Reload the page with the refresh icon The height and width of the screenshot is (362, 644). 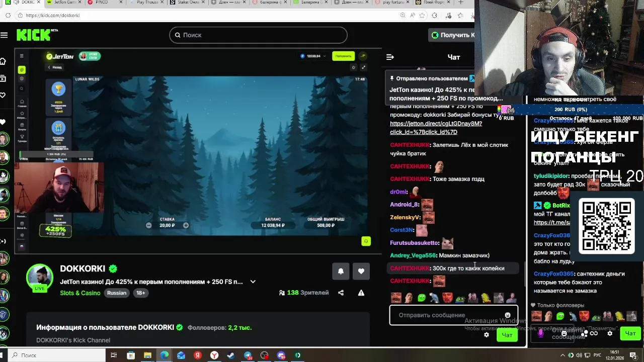(x=8, y=16)
